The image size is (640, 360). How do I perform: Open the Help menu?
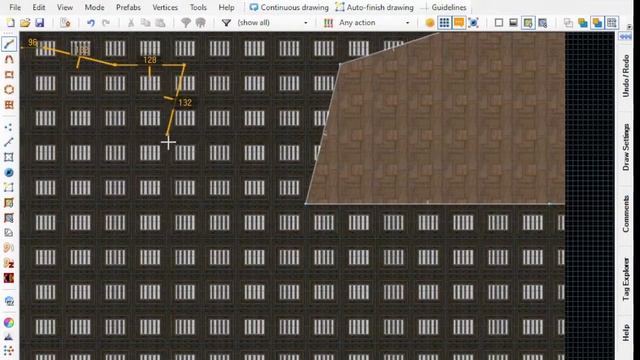point(226,7)
